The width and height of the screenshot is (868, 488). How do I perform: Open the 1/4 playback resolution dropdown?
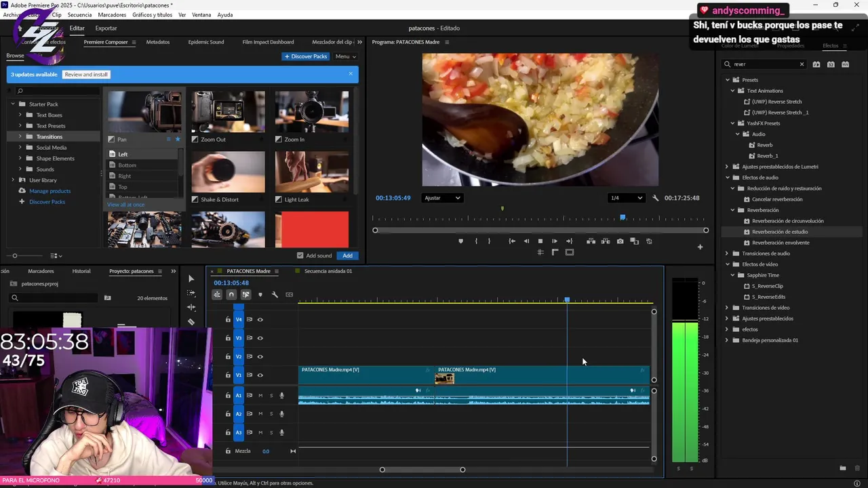(626, 198)
